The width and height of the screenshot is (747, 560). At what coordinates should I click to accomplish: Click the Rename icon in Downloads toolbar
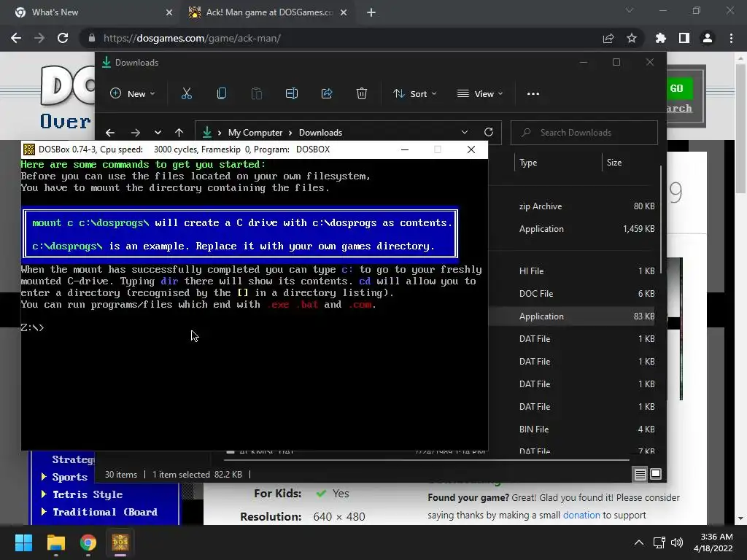point(292,94)
